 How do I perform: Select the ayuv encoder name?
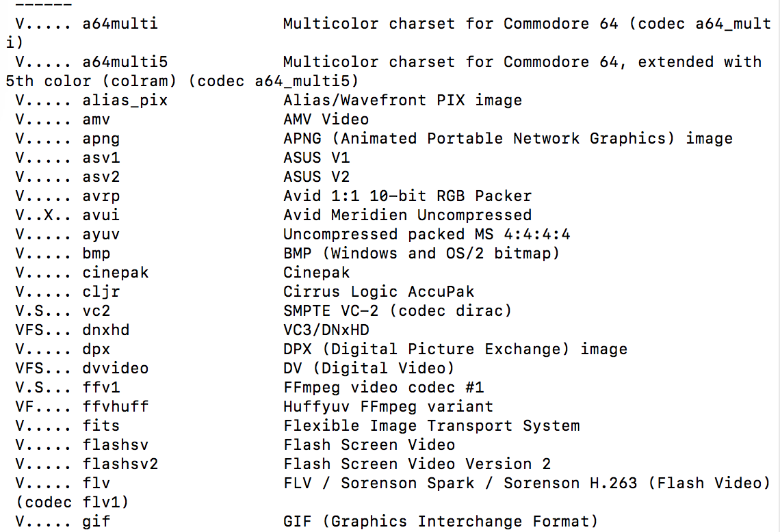(101, 235)
